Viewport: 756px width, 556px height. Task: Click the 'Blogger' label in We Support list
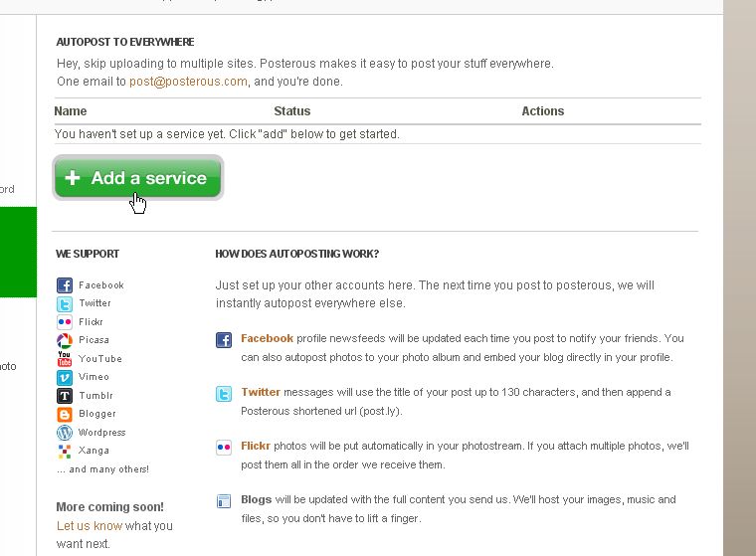pyautogui.click(x=97, y=414)
